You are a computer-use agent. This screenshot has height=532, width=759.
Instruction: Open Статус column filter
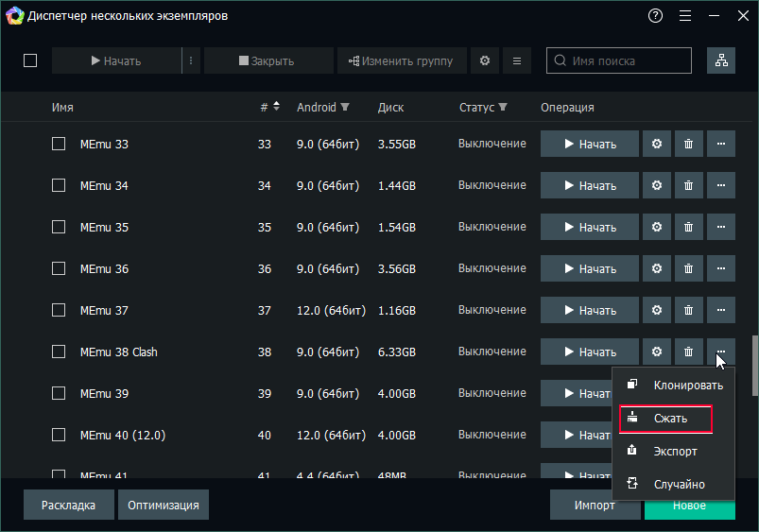503,107
